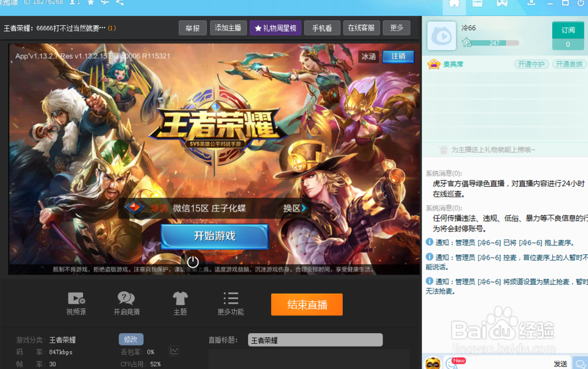Click the 冰涵 player name label
588x369 pixels.
(x=368, y=56)
